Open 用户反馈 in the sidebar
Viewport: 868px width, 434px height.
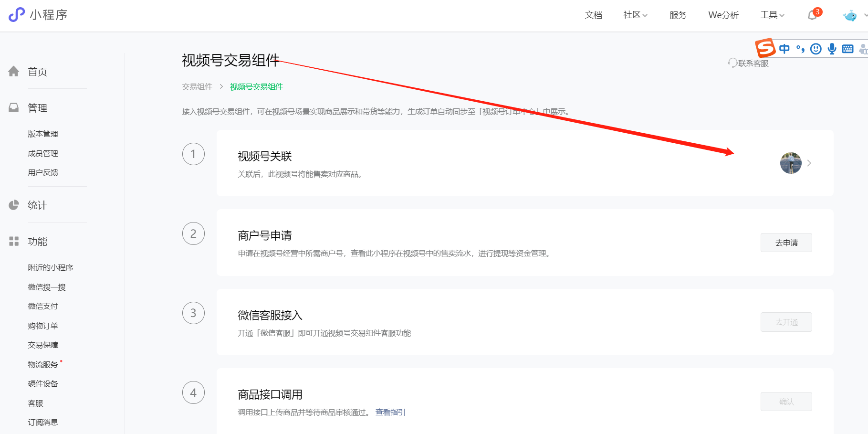(43, 173)
